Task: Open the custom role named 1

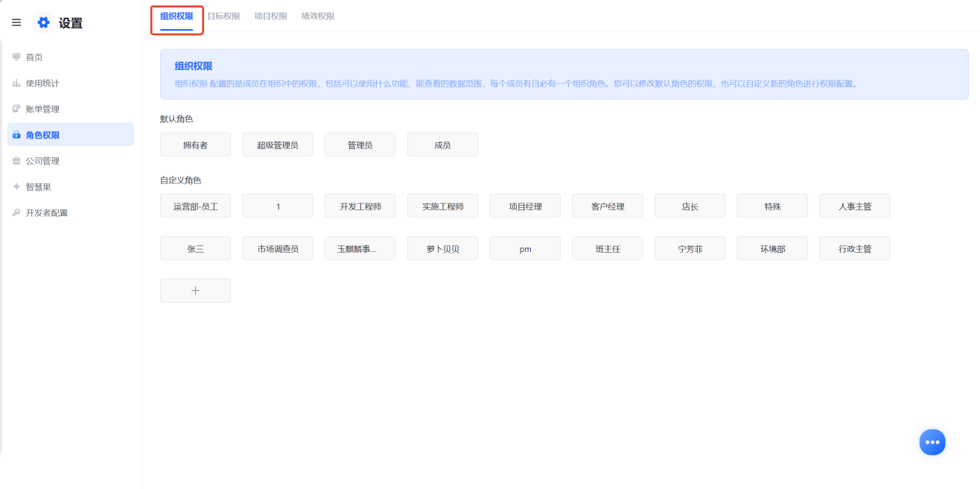Action: pyautogui.click(x=278, y=206)
